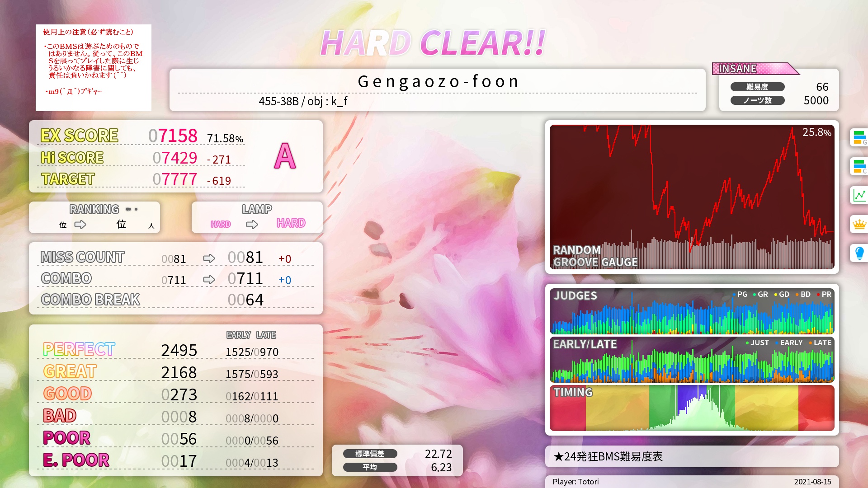Click the HI SCORE value 07429
This screenshot has width=868, height=488.
tap(175, 158)
